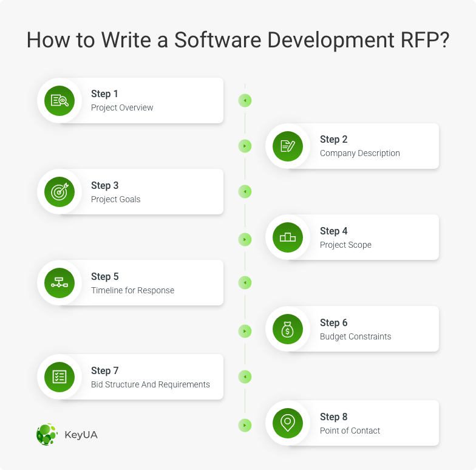Click the Step 3 target goals icon
The image size is (476, 470).
(59, 192)
